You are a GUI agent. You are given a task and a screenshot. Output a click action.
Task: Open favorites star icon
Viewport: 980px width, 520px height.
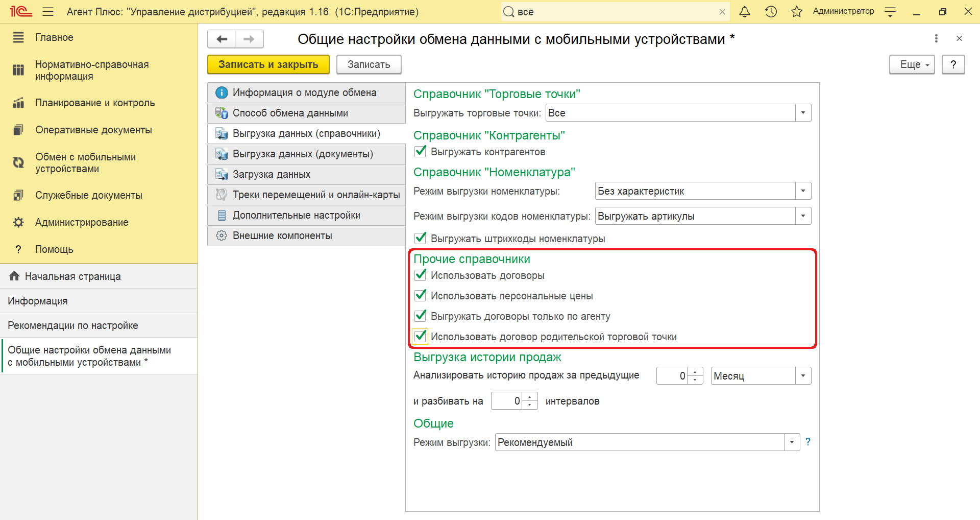coord(796,12)
